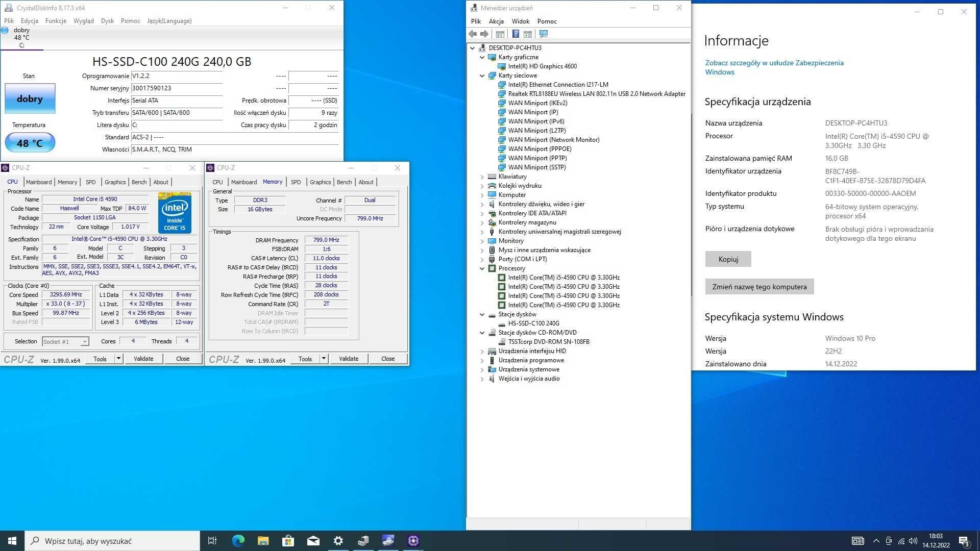Open Settings gear on taskbar
This screenshot has height=551, width=980.
tap(338, 541)
